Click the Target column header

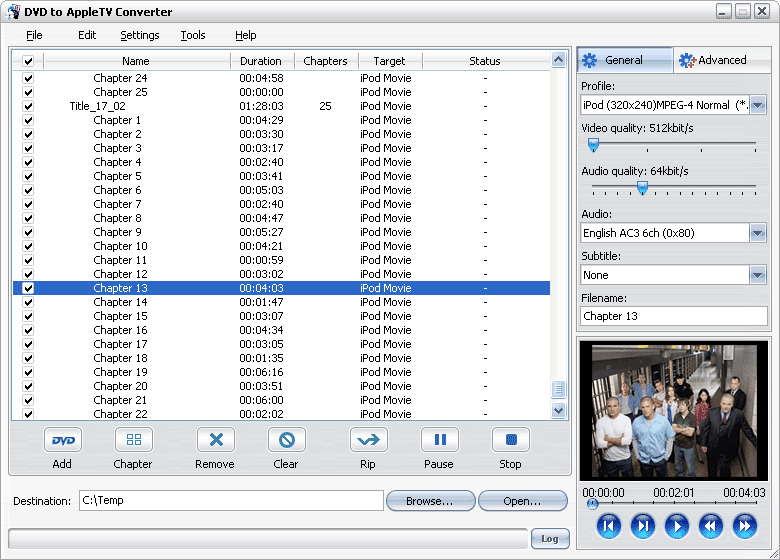tap(390, 61)
